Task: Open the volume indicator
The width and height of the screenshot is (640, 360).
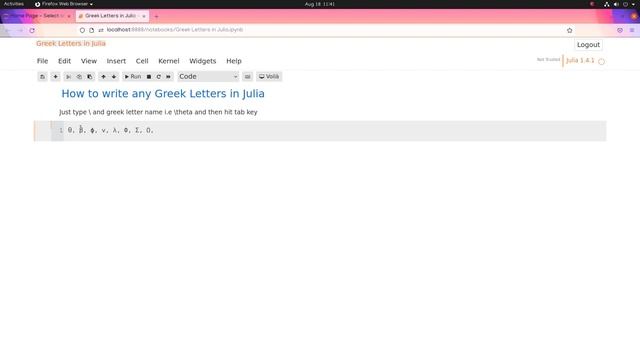Action: [616, 4]
